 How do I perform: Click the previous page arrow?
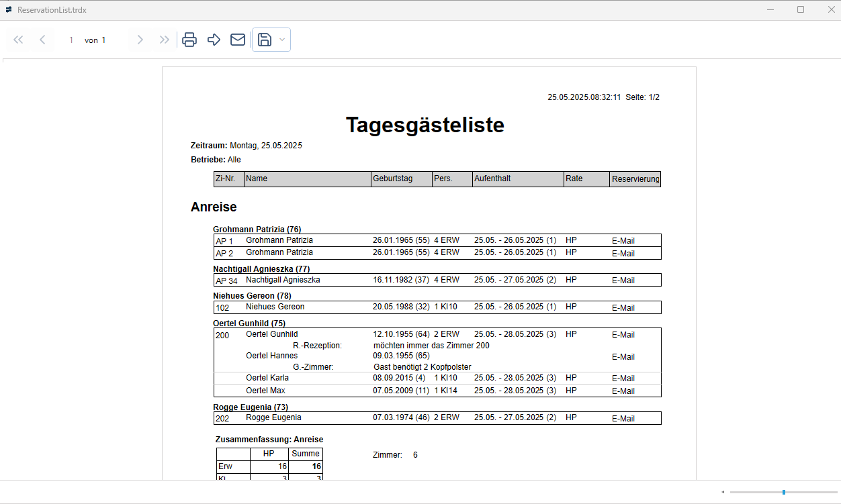(x=42, y=40)
